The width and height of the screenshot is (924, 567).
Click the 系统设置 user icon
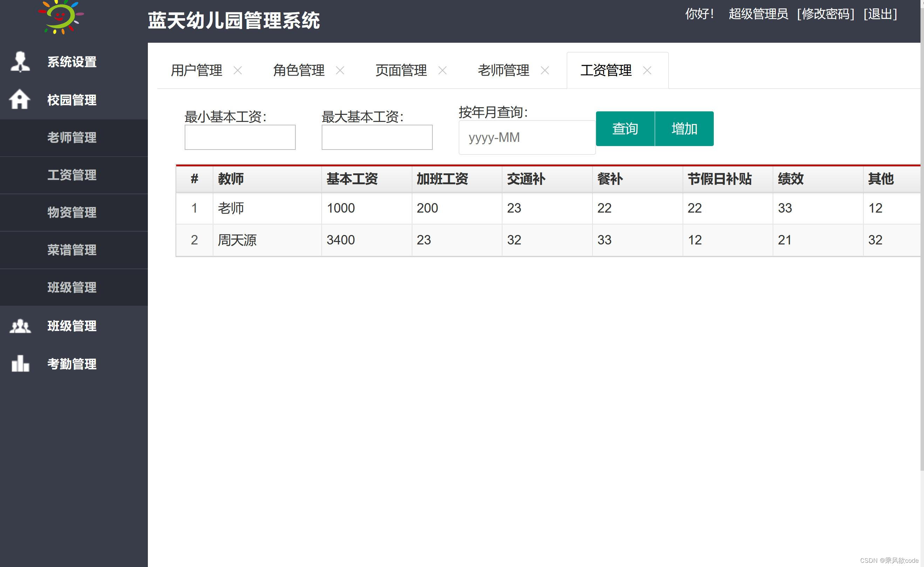click(20, 62)
